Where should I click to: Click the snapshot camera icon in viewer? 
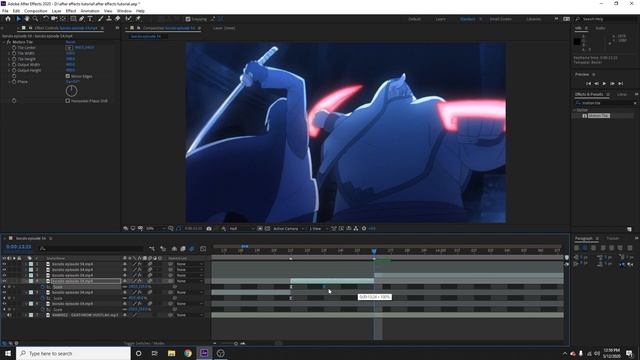[209, 229]
